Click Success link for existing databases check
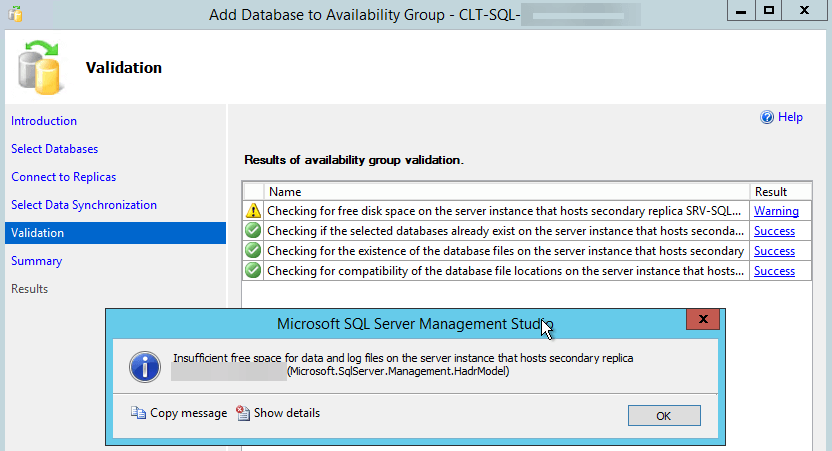Viewport: 832px width, 451px height. 774,231
